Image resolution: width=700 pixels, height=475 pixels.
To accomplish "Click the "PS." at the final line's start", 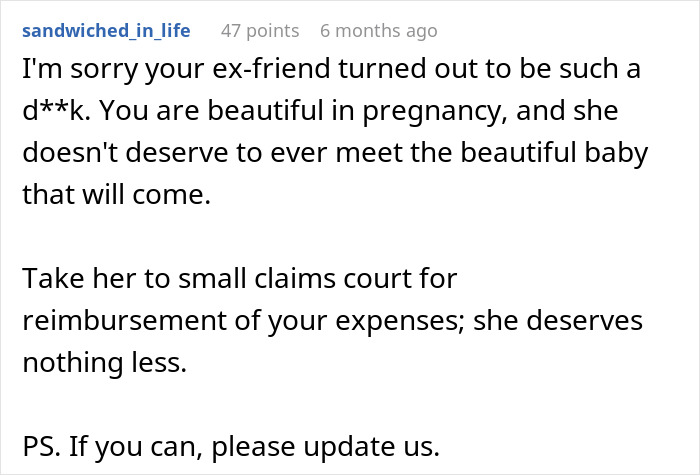I will pyautogui.click(x=40, y=448).
